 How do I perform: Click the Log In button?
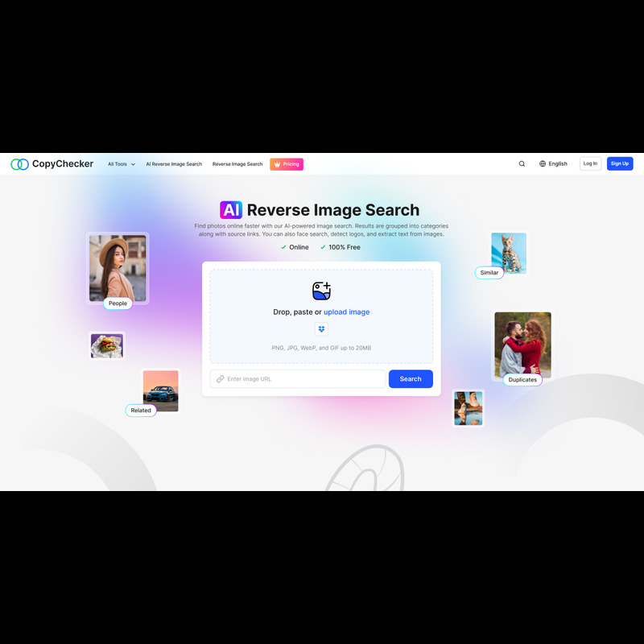590,164
